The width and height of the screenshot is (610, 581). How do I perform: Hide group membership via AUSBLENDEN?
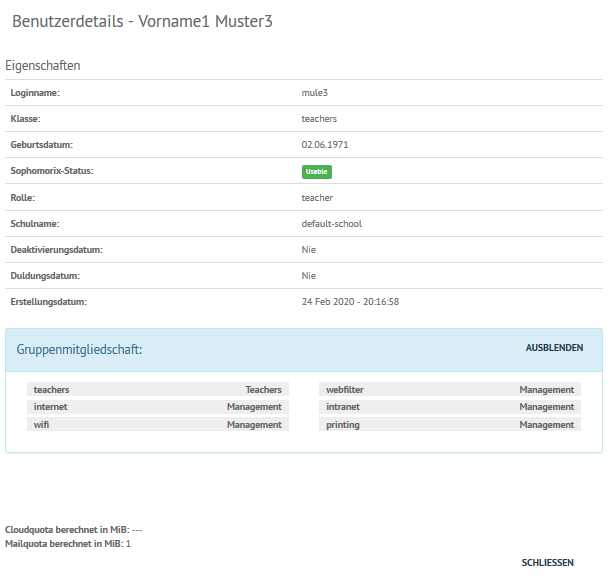554,348
